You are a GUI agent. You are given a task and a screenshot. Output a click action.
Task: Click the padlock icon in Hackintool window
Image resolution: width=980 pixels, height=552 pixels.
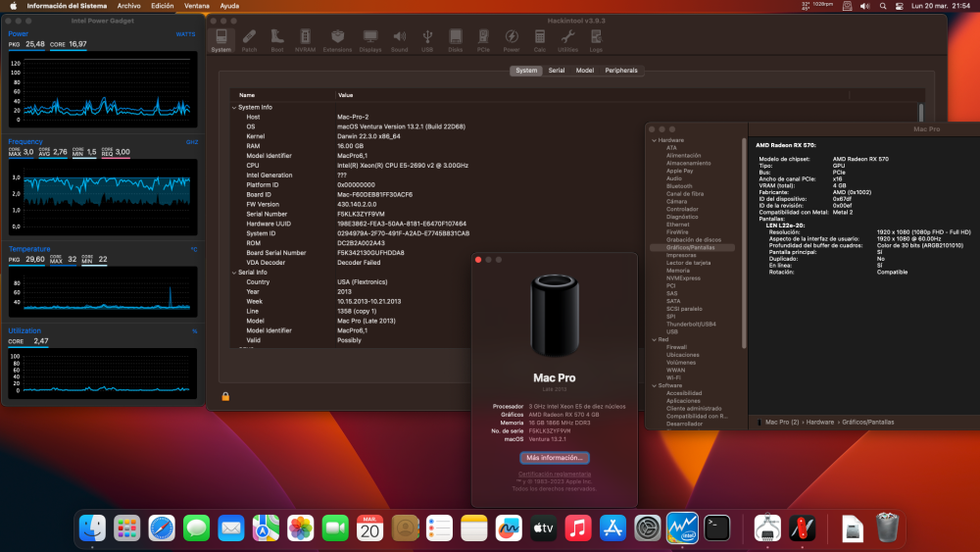tap(225, 396)
